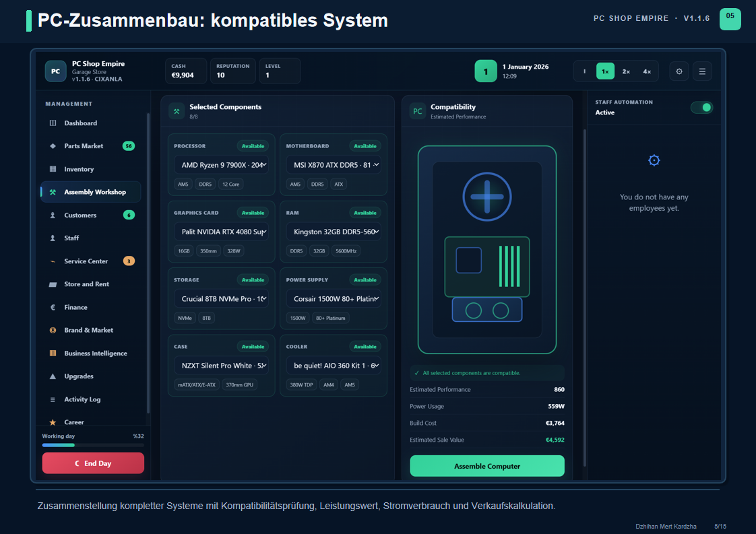This screenshot has height=534, width=756.
Task: Click 'All selected components are compatible' message
Action: 487,373
